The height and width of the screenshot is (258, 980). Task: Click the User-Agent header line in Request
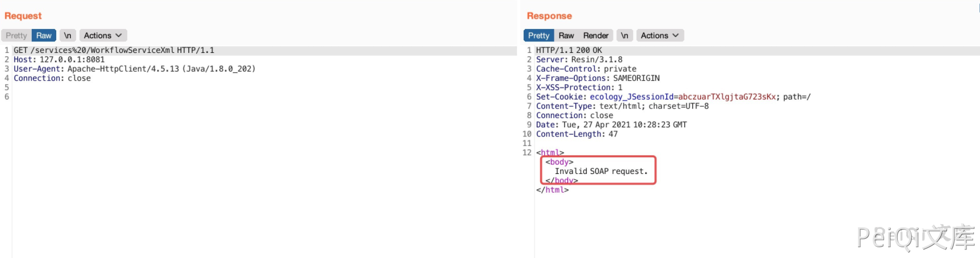click(x=134, y=69)
